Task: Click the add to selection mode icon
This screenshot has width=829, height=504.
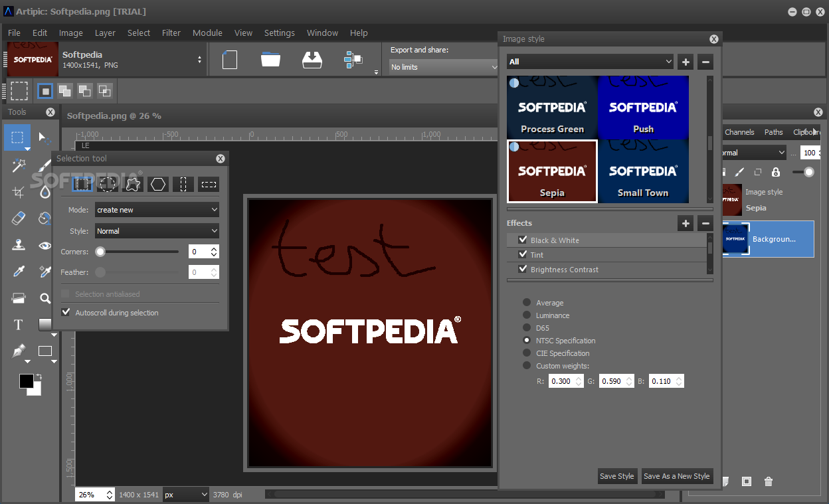Action: [65, 90]
